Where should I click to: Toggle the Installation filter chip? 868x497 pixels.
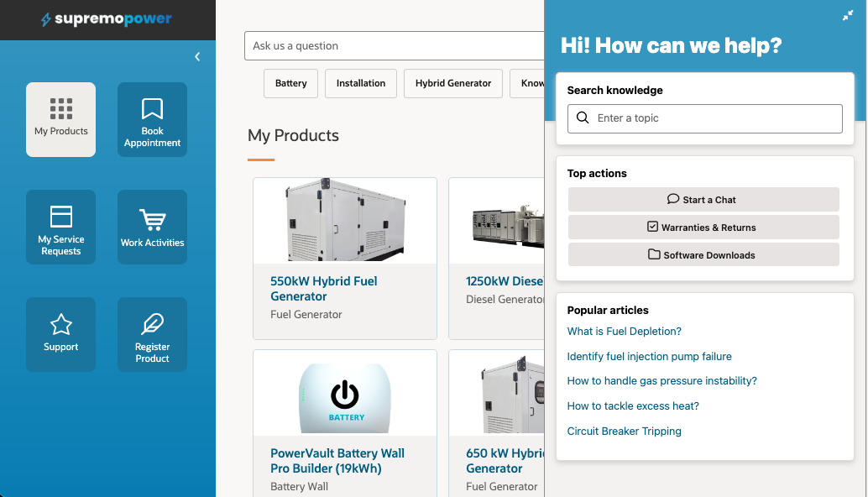pos(360,83)
